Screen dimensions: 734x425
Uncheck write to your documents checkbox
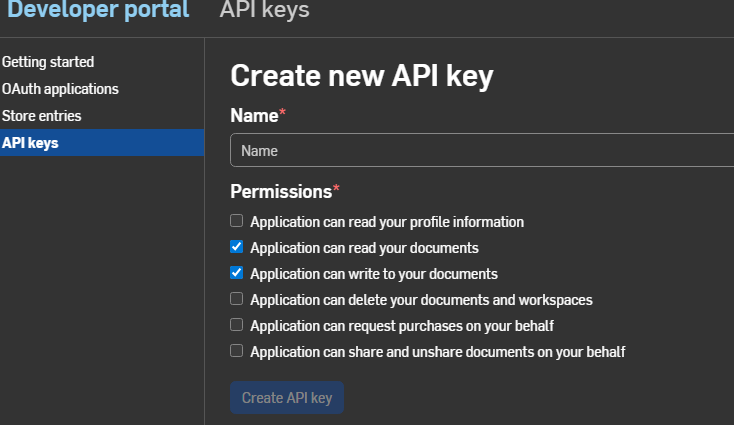tap(236, 272)
